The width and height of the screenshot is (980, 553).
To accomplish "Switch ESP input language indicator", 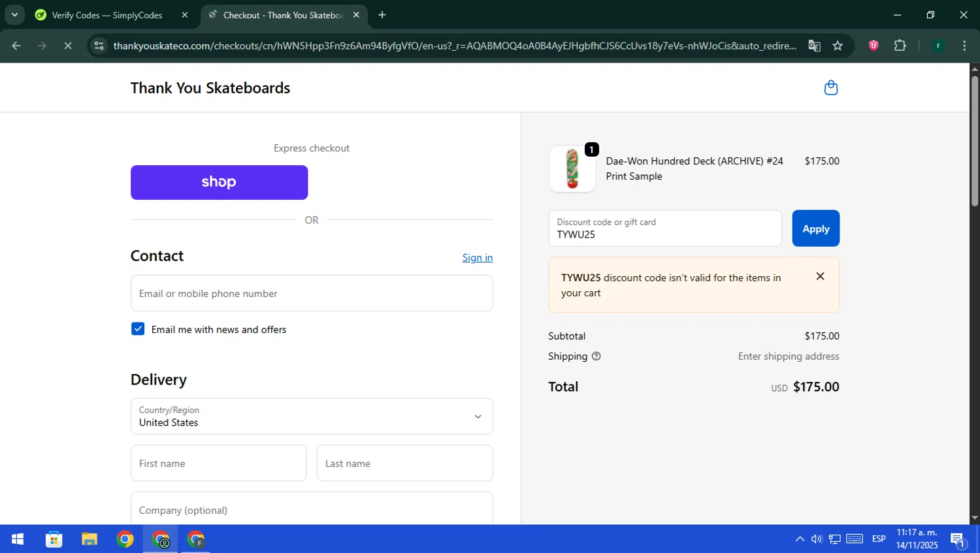I will point(879,539).
